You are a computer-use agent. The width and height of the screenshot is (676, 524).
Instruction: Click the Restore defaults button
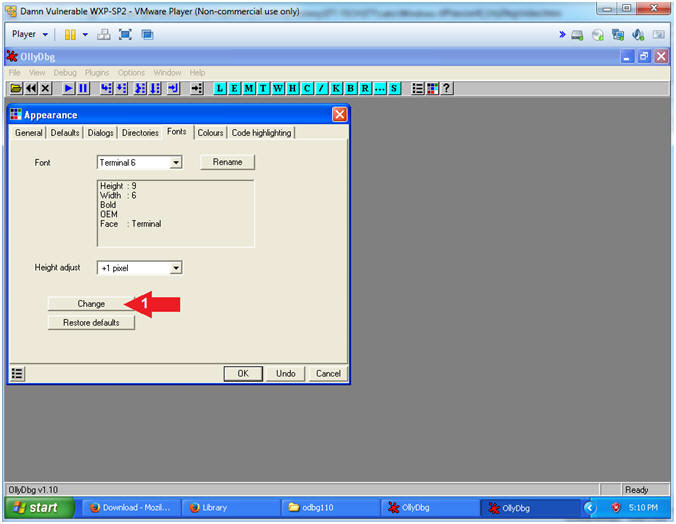tap(91, 323)
